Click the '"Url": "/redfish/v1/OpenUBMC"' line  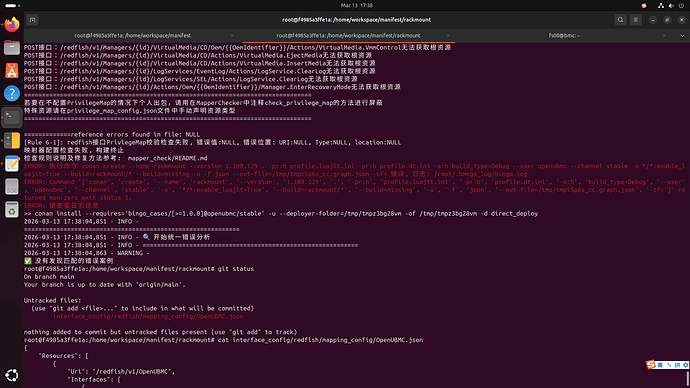click(x=121, y=372)
